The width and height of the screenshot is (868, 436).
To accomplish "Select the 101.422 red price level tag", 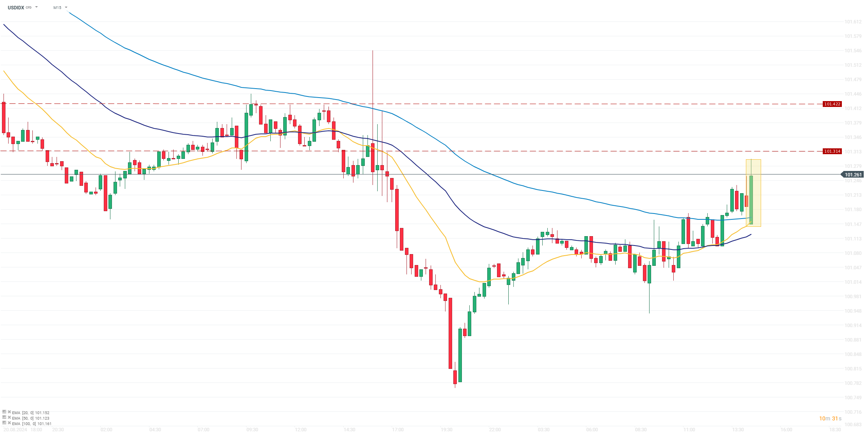I will coord(832,104).
